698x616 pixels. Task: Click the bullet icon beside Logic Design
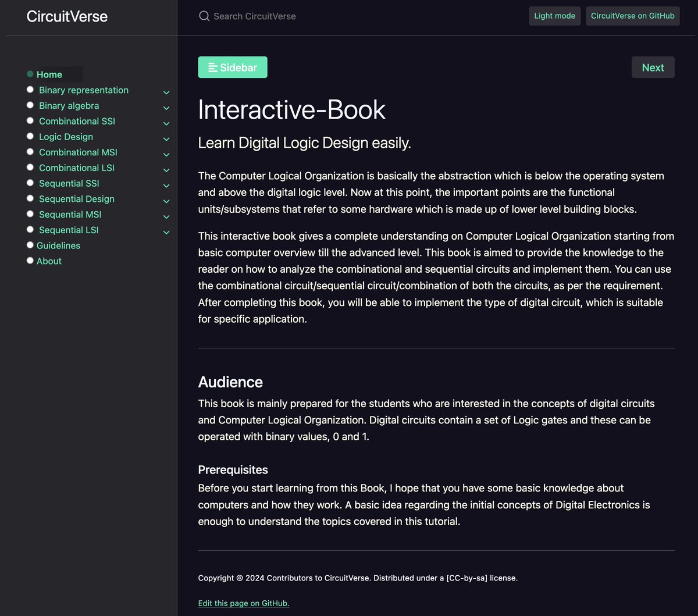click(30, 136)
